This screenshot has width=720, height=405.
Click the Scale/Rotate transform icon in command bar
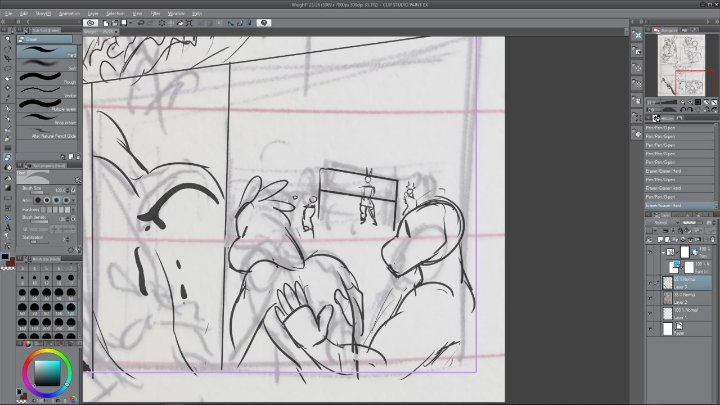(x=189, y=23)
